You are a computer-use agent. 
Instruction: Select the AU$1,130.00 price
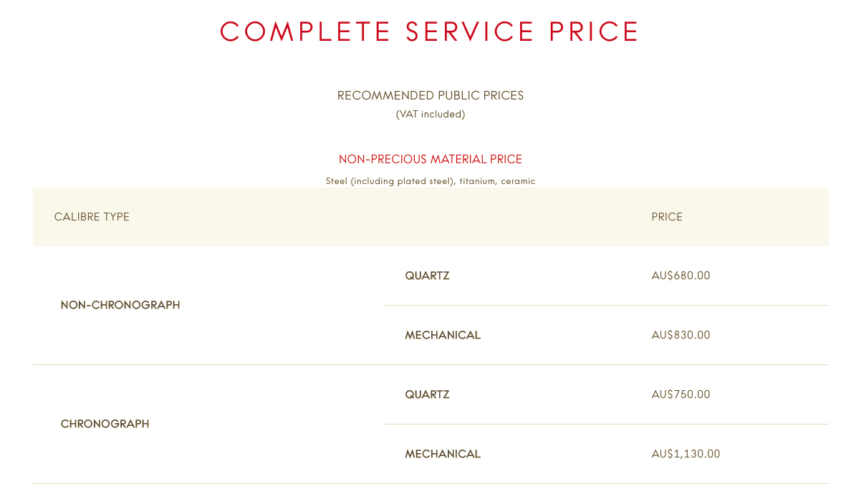[686, 454]
